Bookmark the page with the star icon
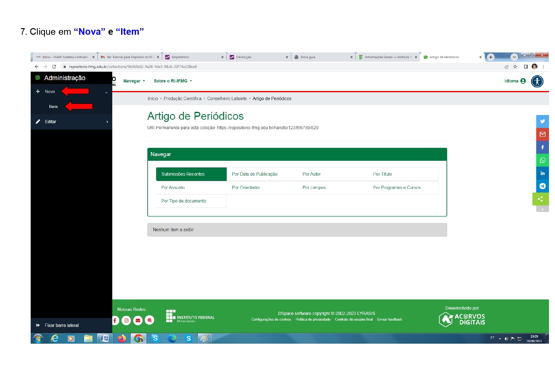 pyautogui.click(x=515, y=67)
